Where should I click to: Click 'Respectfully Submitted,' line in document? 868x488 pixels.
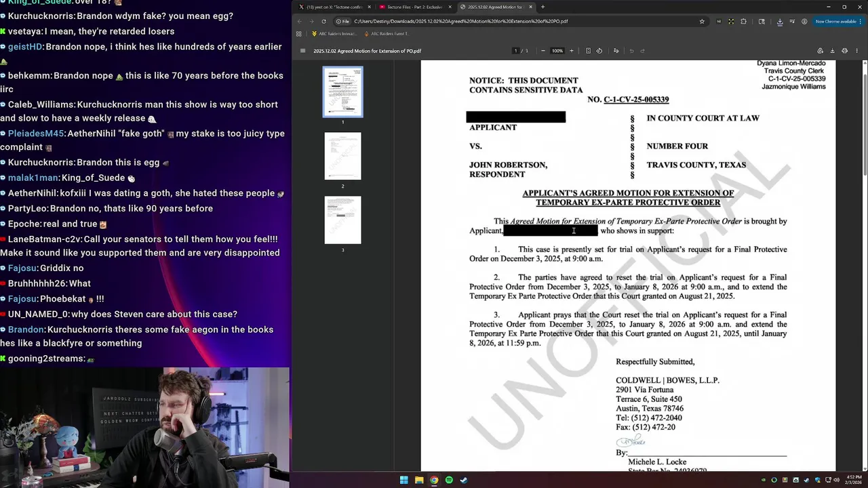[x=655, y=362]
